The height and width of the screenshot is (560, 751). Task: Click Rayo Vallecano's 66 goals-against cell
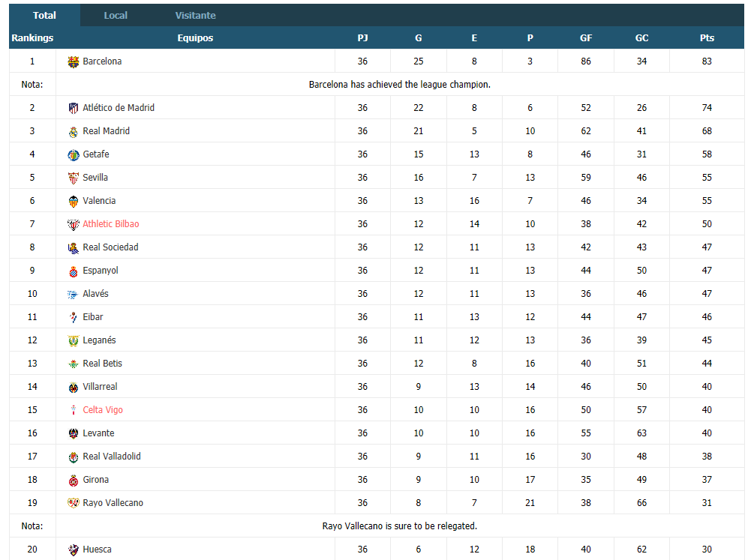pyautogui.click(x=641, y=503)
